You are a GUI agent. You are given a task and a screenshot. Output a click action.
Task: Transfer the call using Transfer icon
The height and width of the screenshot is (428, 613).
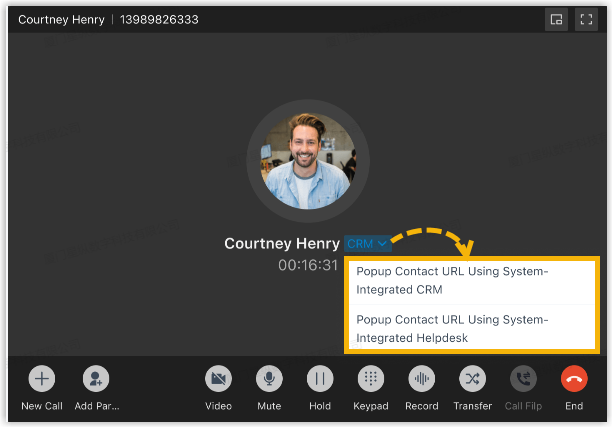click(472, 379)
